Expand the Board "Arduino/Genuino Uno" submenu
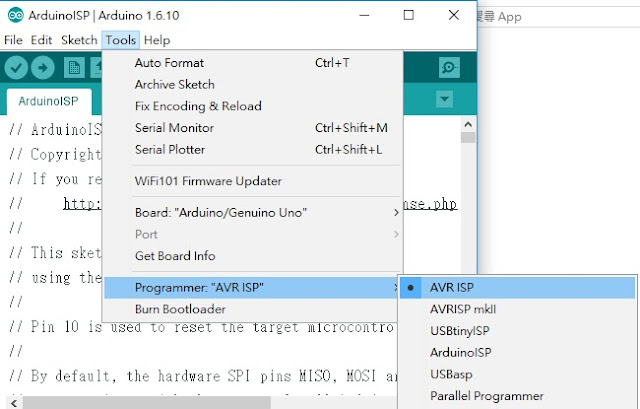This screenshot has width=640, height=409. [253, 213]
